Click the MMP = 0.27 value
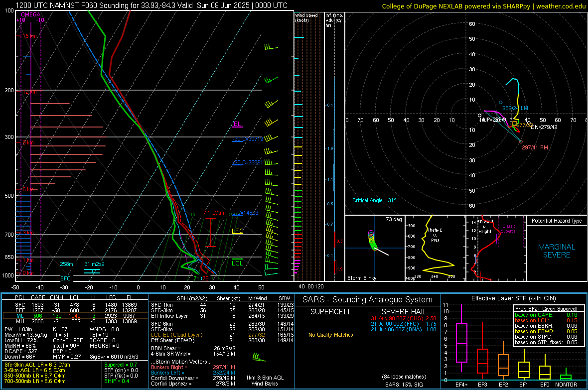588x390 pixels. 67,357
